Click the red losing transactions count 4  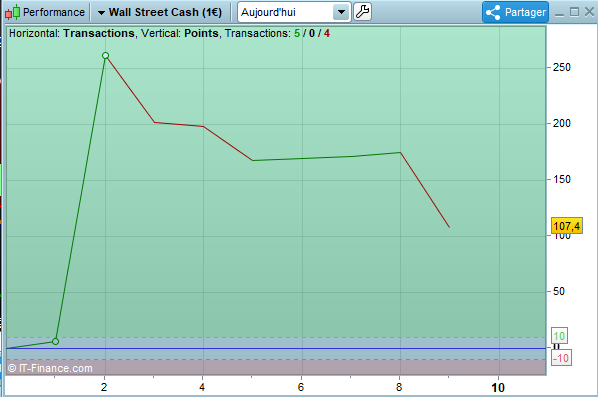point(327,34)
